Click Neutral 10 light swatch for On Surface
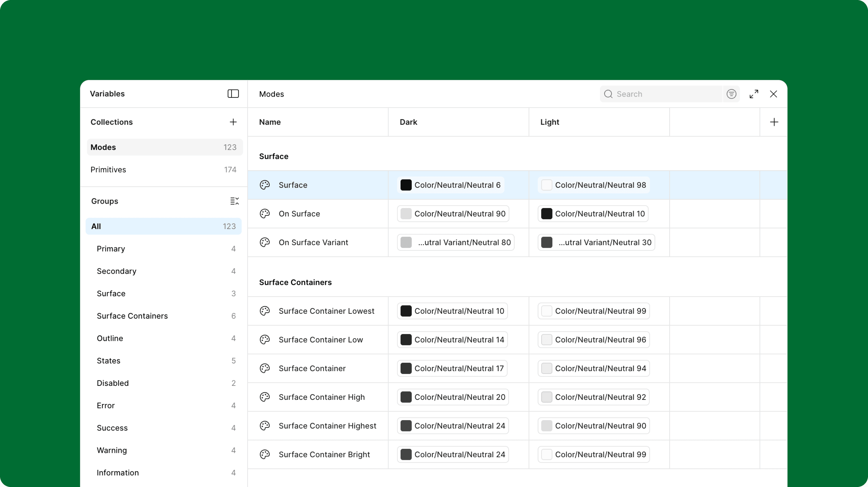The width and height of the screenshot is (868, 487). click(546, 213)
